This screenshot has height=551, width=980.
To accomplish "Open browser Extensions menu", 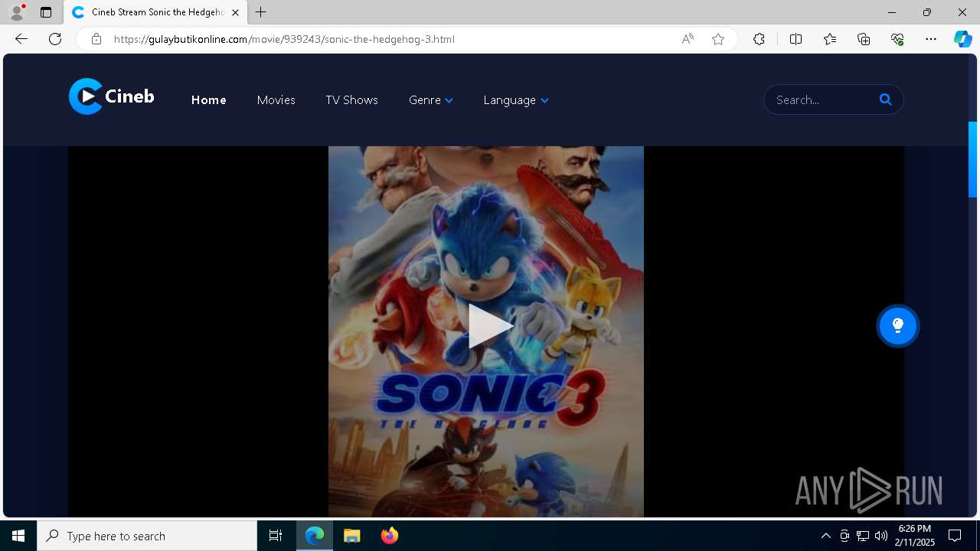I will point(759,39).
